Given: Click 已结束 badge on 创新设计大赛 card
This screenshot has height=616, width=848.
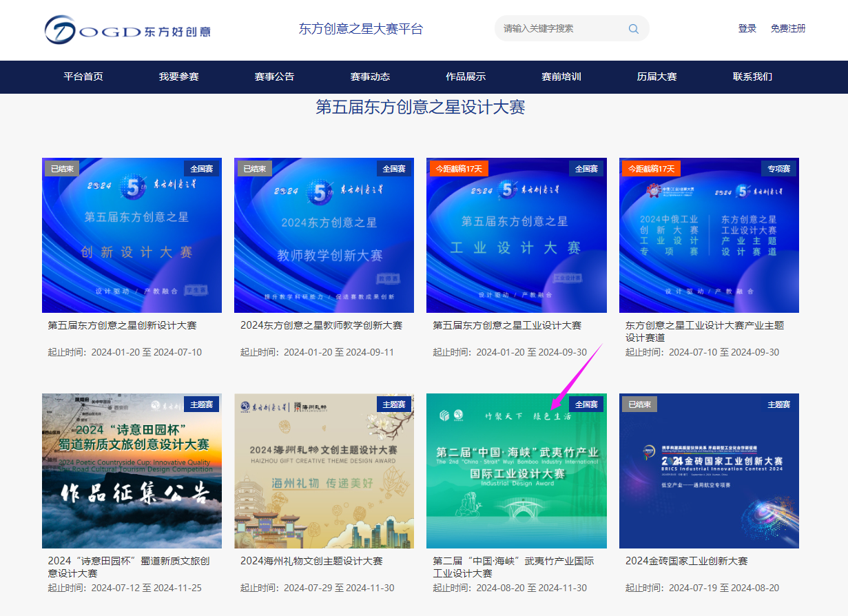Looking at the screenshot, I should click(62, 169).
